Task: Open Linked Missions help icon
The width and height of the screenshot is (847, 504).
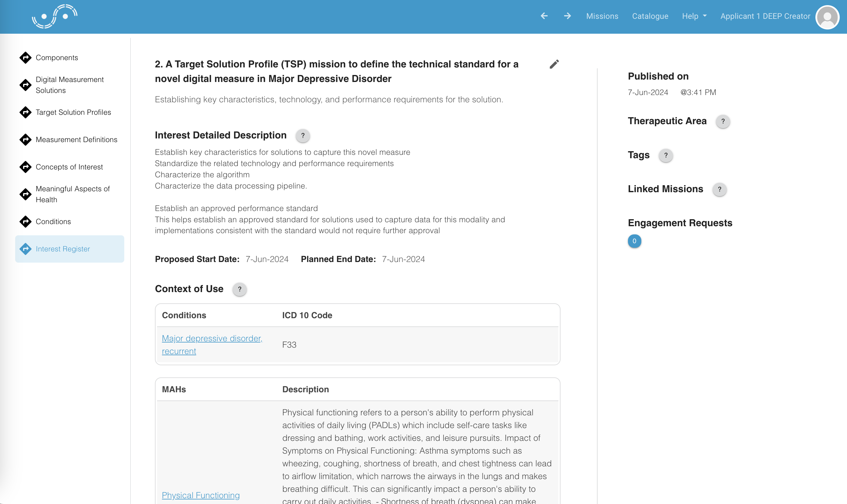Action: (719, 189)
